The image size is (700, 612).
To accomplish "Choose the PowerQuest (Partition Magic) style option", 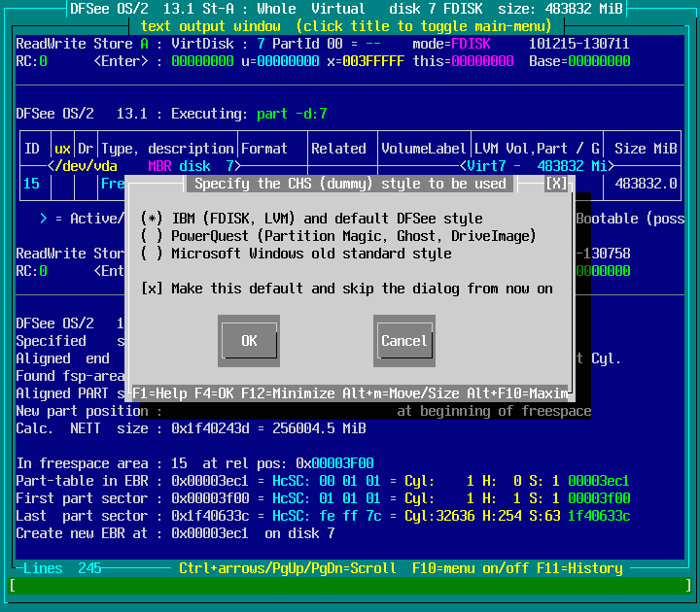I will tap(152, 236).
